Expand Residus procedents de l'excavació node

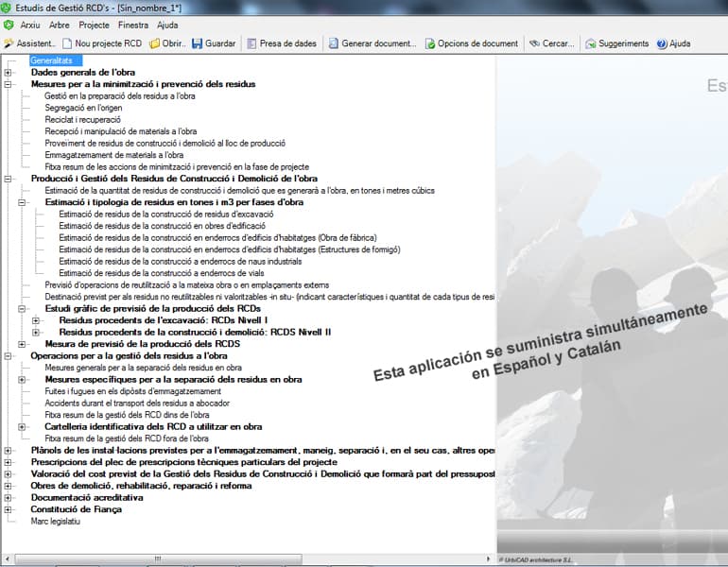[x=36, y=320]
